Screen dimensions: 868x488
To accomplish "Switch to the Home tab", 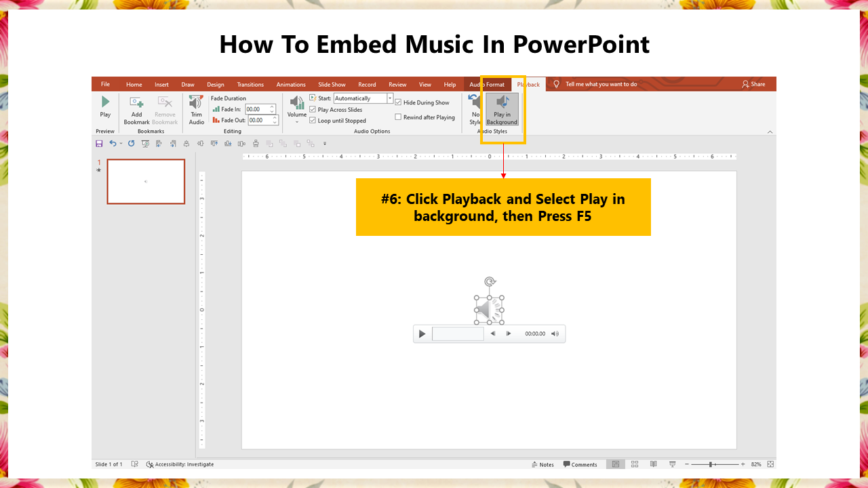I will click(x=134, y=85).
